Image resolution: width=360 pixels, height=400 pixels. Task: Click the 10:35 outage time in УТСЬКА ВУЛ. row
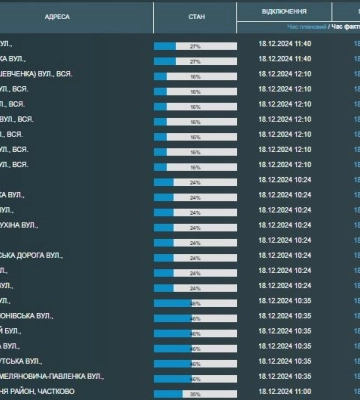(285, 361)
